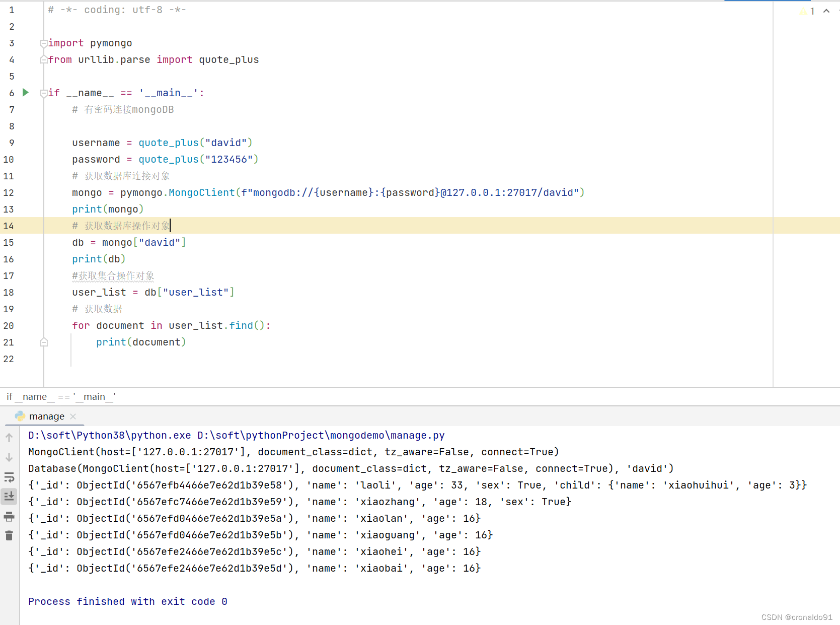Click line number 12 in the gutter
Viewport: 840px width, 625px height.
tap(9, 193)
